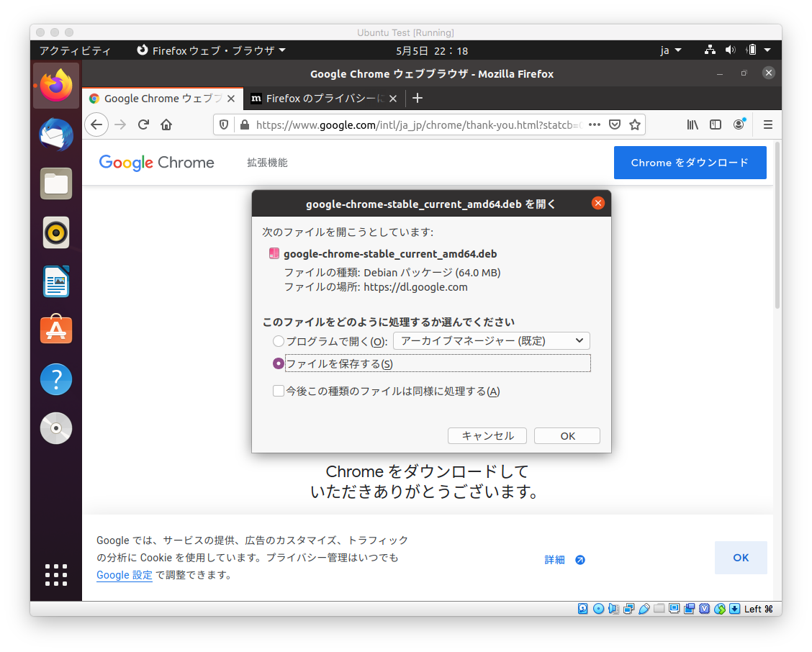
Task: Click キャンセル in the download dialog
Action: pos(487,435)
